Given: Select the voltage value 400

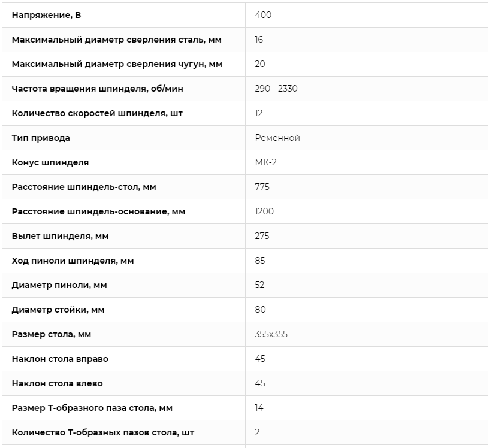Looking at the screenshot, I should tap(263, 15).
